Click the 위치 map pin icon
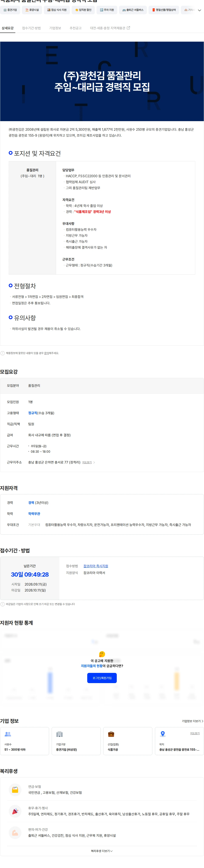This screenshot has height=868, width=204. 163,734
